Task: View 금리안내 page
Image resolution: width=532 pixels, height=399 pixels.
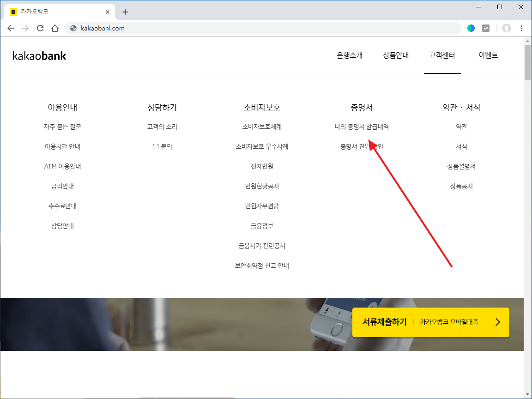Action: click(62, 186)
